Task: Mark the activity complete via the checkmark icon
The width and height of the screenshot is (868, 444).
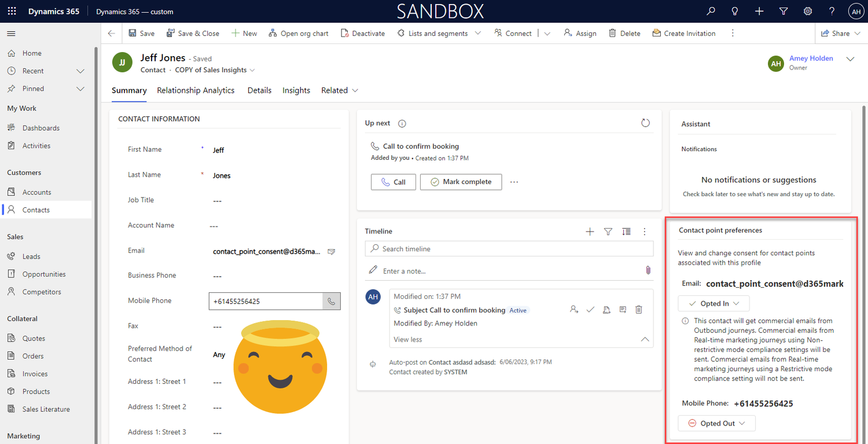Action: tap(590, 309)
